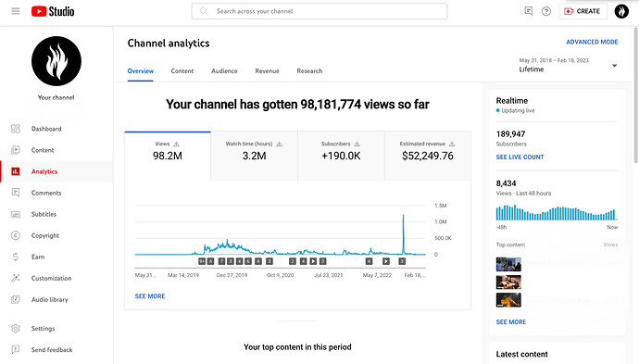639x364 pixels.
Task: Focus the Search across your channel field
Action: 319,11
